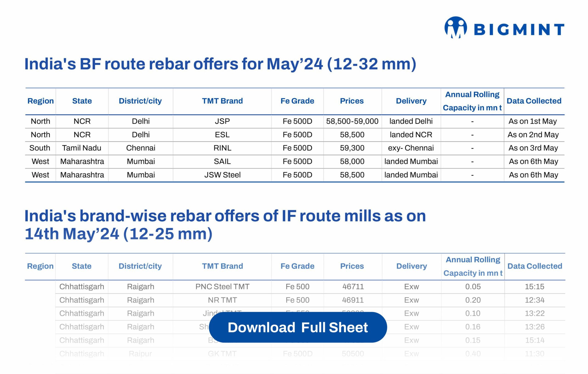Select the NR TMT brand cell
The width and height of the screenshot is (588, 374).
pyautogui.click(x=222, y=300)
